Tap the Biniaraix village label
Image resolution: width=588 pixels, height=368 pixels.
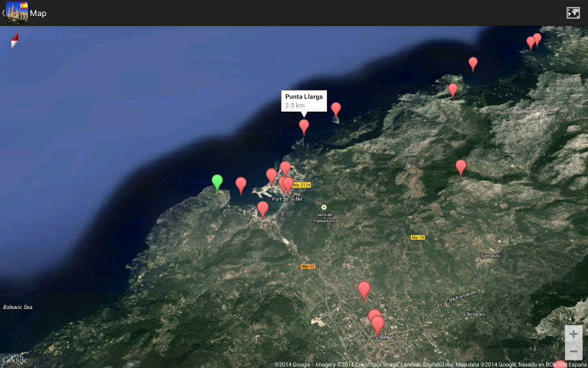tap(476, 314)
